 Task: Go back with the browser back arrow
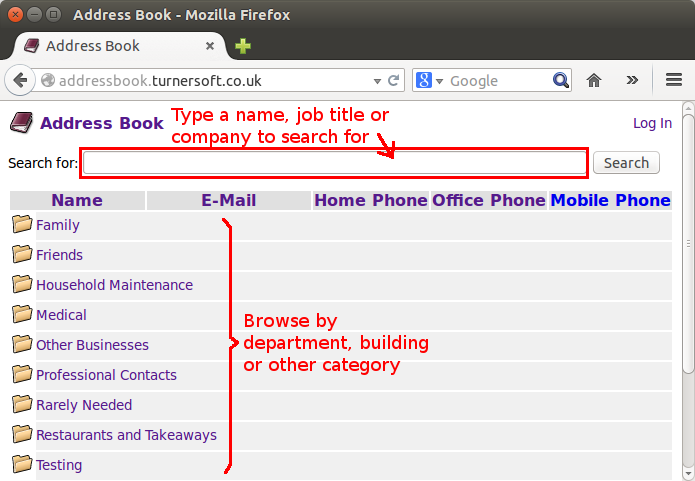(x=20, y=80)
